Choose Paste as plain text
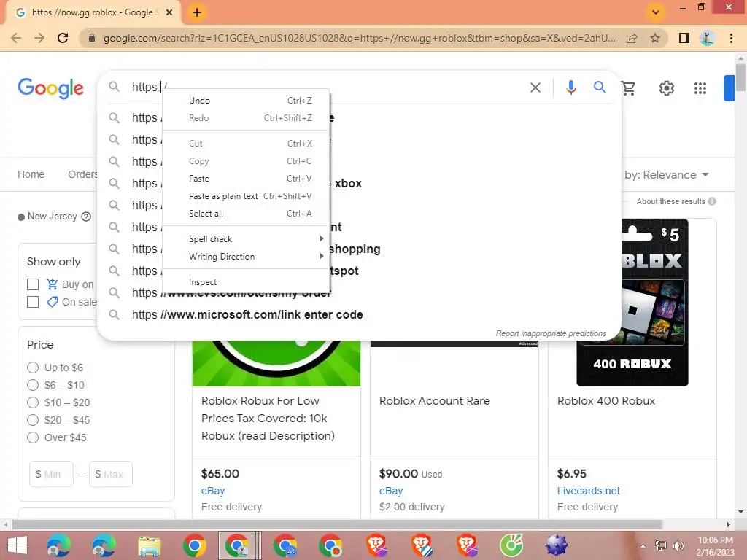This screenshot has height=560, width=747. [247, 196]
